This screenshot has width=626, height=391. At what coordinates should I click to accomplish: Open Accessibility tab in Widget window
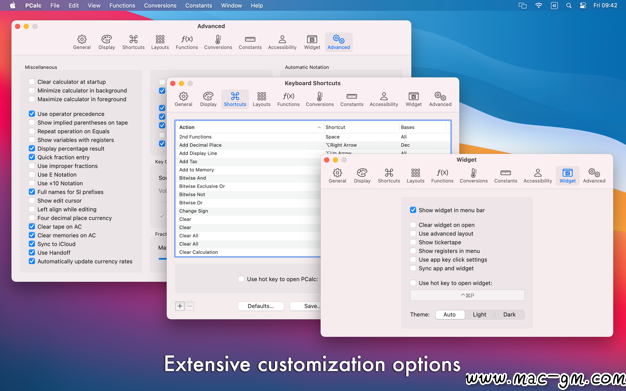[x=538, y=176]
